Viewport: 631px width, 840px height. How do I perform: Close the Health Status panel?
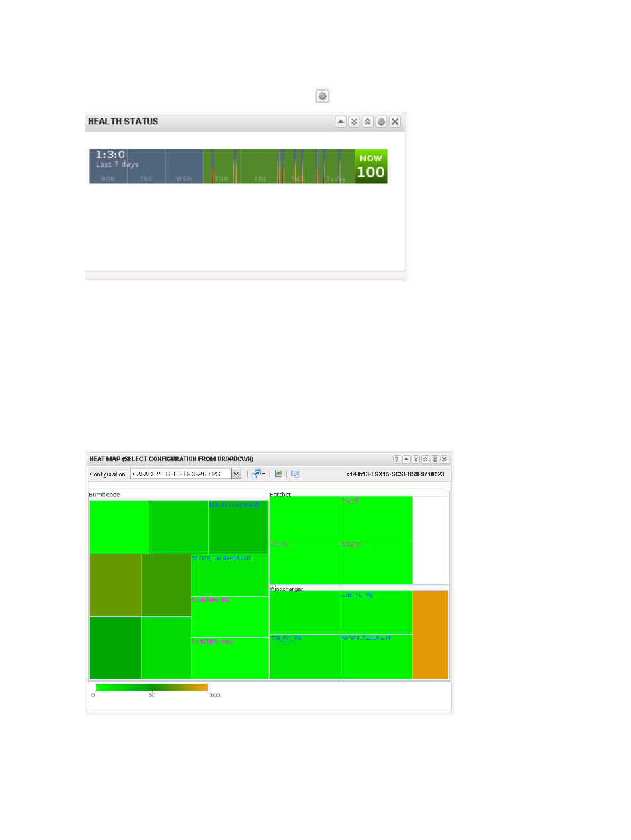395,122
